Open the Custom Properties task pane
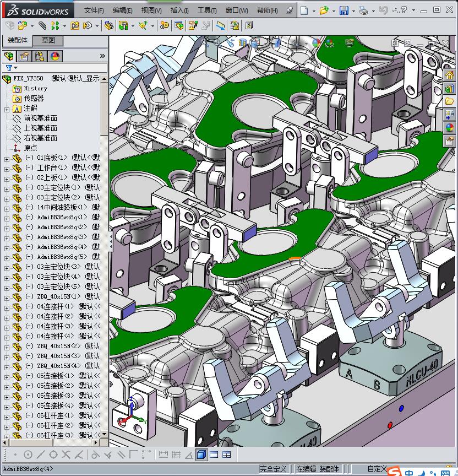 (450, 141)
